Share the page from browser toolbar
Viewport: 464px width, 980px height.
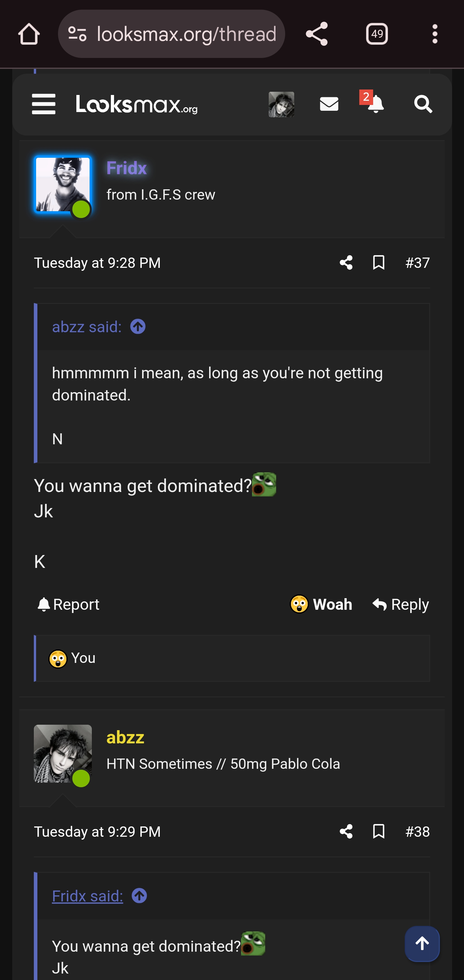tap(316, 34)
